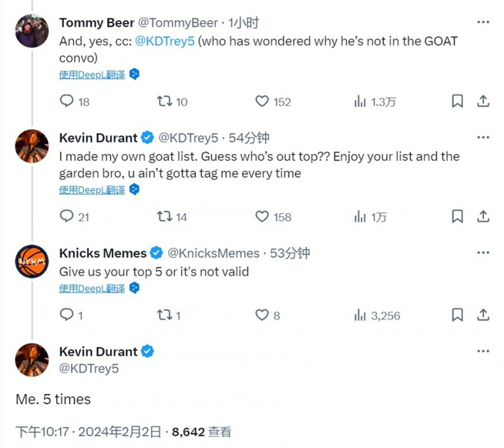Viewport: 504px width, 448px height.
Task: Reply to Tommy Beer's tweet
Action: (x=67, y=102)
